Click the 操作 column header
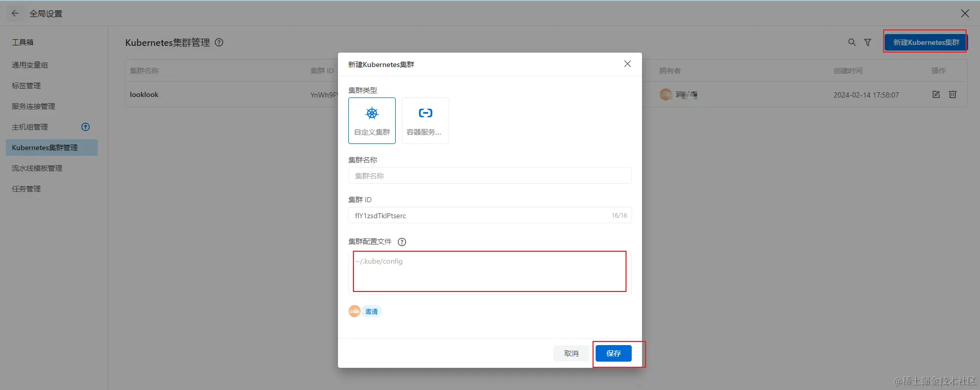980x390 pixels. tap(939, 71)
